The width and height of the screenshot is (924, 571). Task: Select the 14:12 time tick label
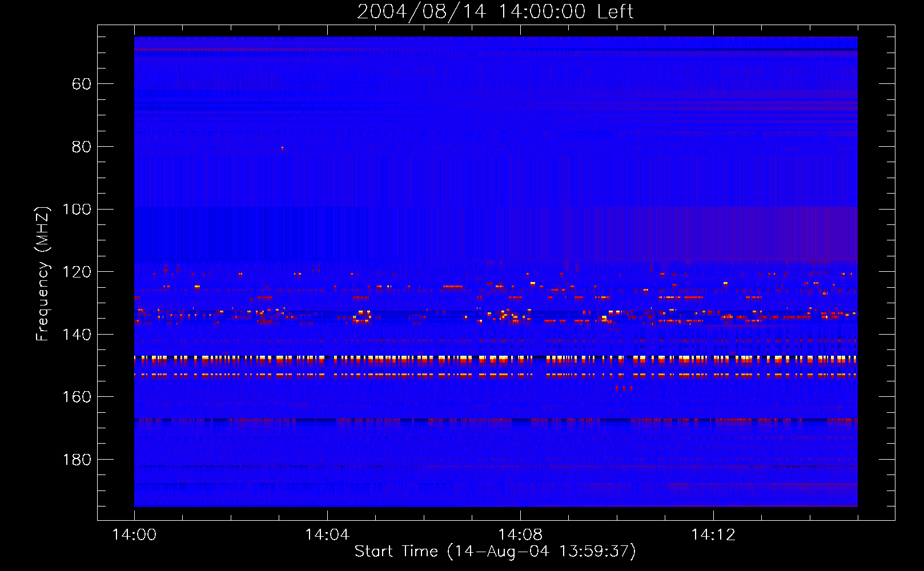pos(713,534)
